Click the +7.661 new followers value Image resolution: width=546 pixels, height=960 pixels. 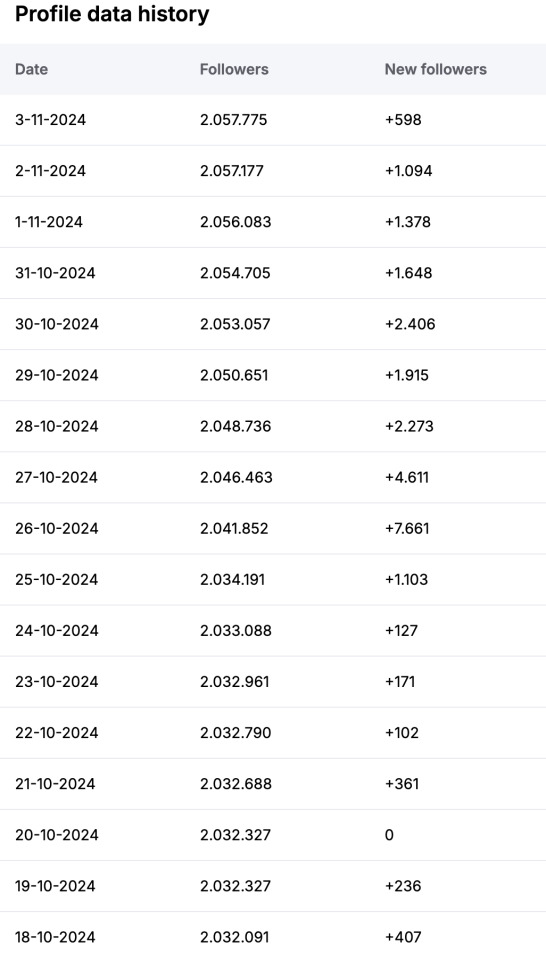click(x=407, y=528)
